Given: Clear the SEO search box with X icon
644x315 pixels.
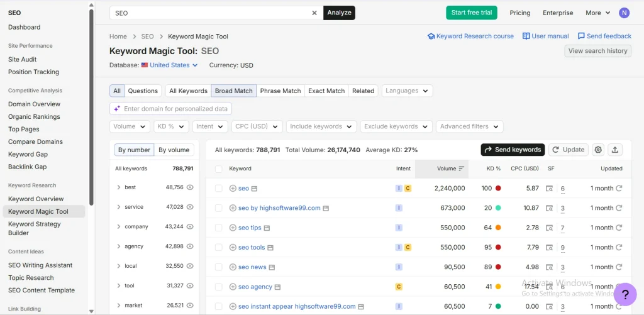Looking at the screenshot, I should (x=314, y=13).
